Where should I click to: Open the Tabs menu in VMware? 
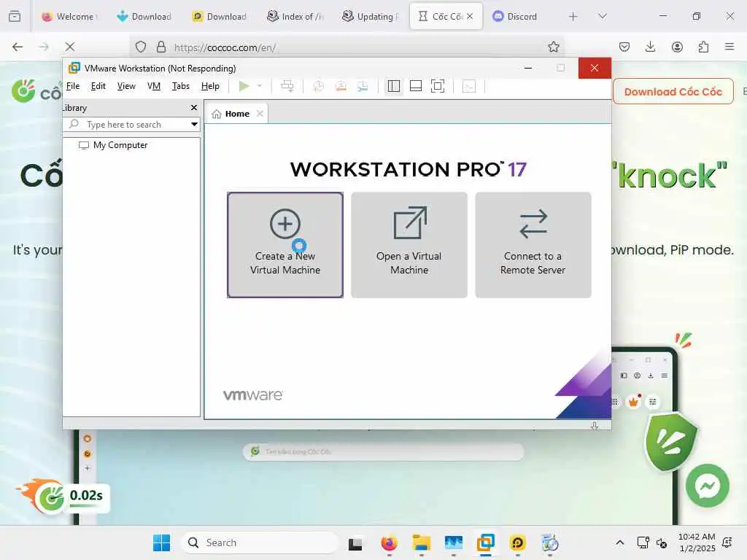(x=181, y=86)
